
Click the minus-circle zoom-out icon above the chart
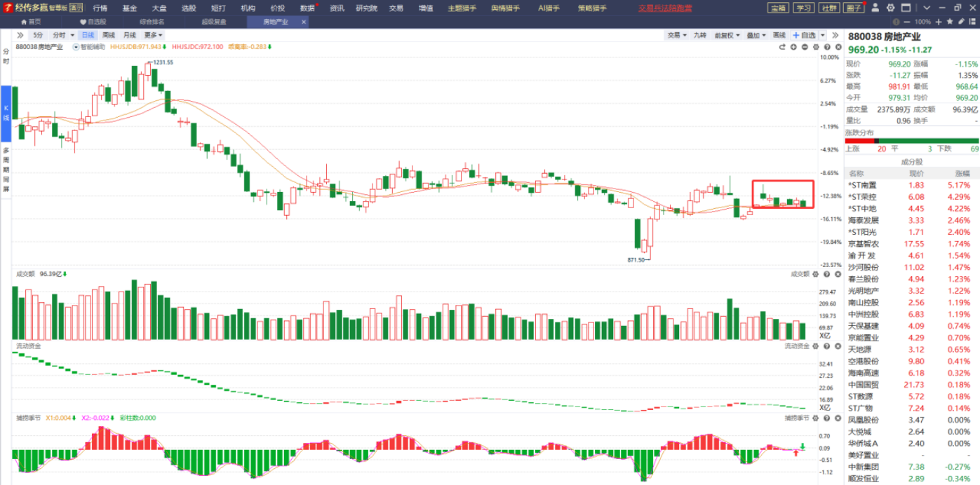[x=805, y=47]
